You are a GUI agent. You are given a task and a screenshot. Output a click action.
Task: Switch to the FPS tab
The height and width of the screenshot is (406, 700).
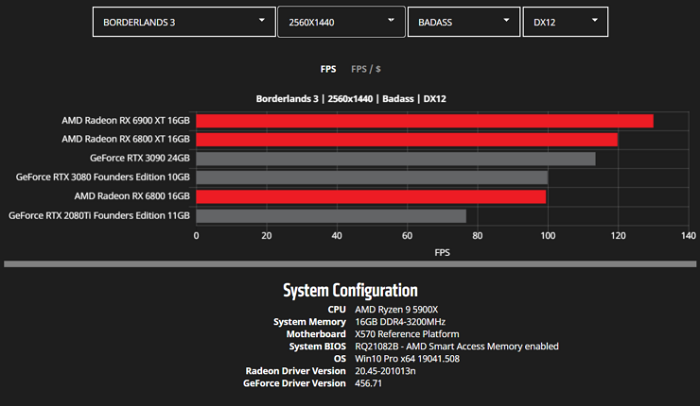coord(327,70)
